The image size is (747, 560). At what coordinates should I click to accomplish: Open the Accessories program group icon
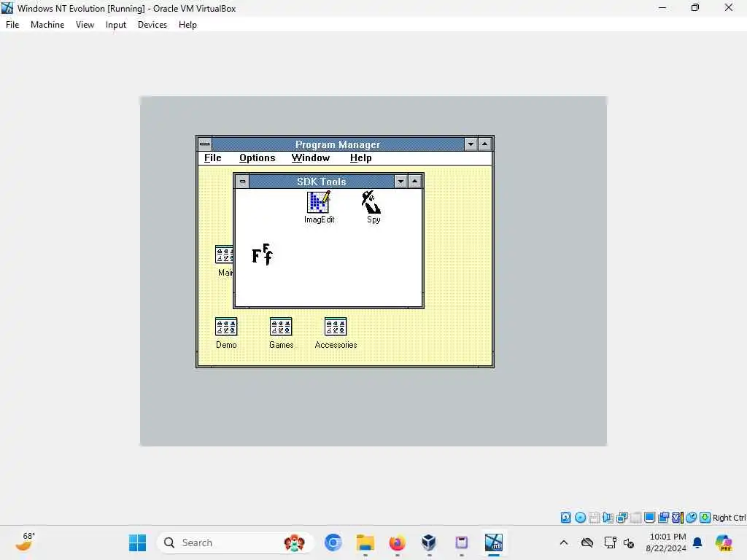336,332
